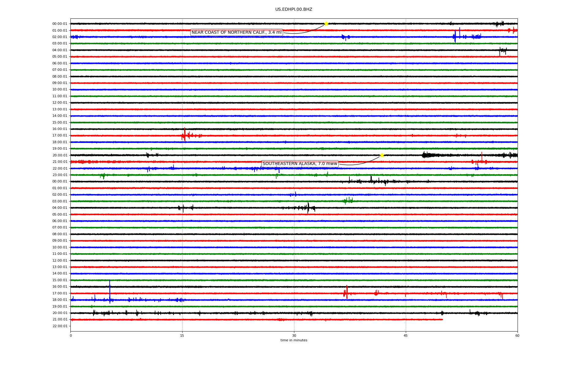Click the large red spike on first 17:00:01 trace

(185, 134)
